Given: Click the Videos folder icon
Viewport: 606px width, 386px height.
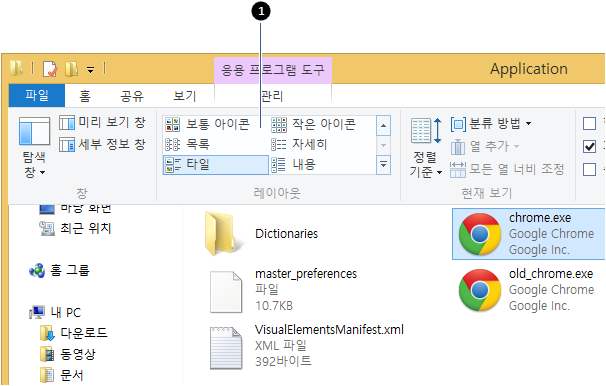Looking at the screenshot, I should coord(47,354).
